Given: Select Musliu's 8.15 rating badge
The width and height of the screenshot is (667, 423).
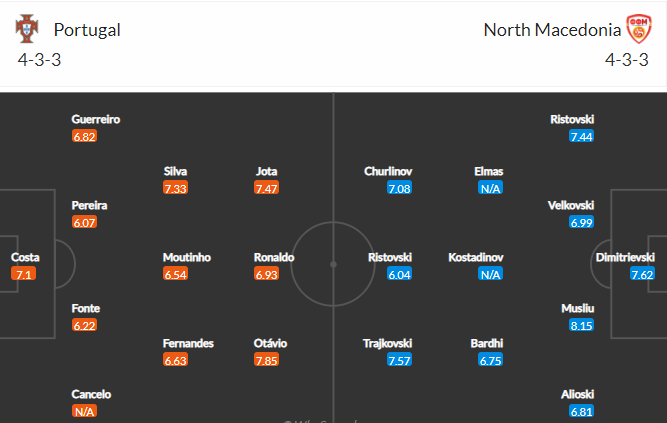Looking at the screenshot, I should pos(581,325).
